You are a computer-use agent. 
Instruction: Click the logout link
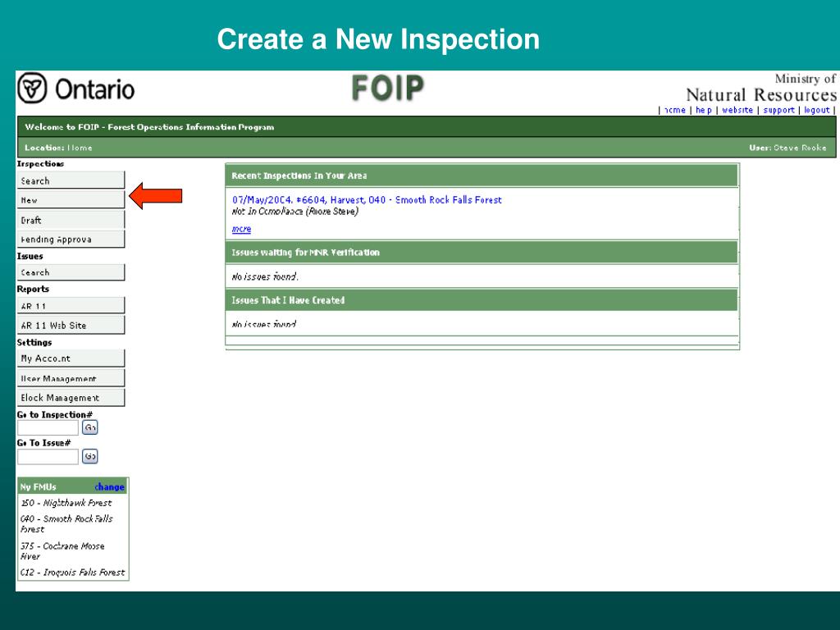coord(816,110)
